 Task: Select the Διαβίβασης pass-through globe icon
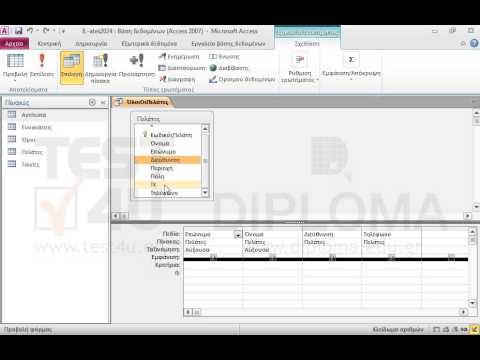pos(229,68)
